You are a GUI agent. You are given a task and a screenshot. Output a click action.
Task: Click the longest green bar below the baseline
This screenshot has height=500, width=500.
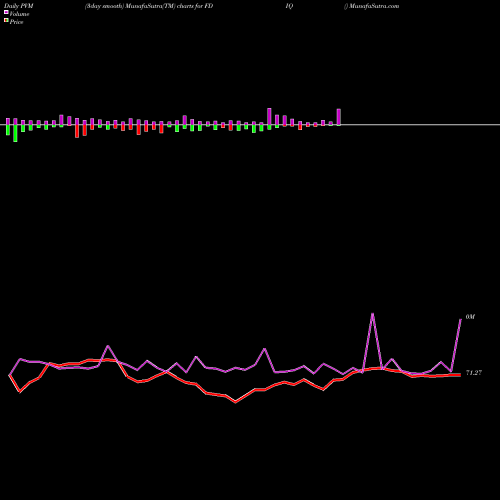click(x=15, y=133)
